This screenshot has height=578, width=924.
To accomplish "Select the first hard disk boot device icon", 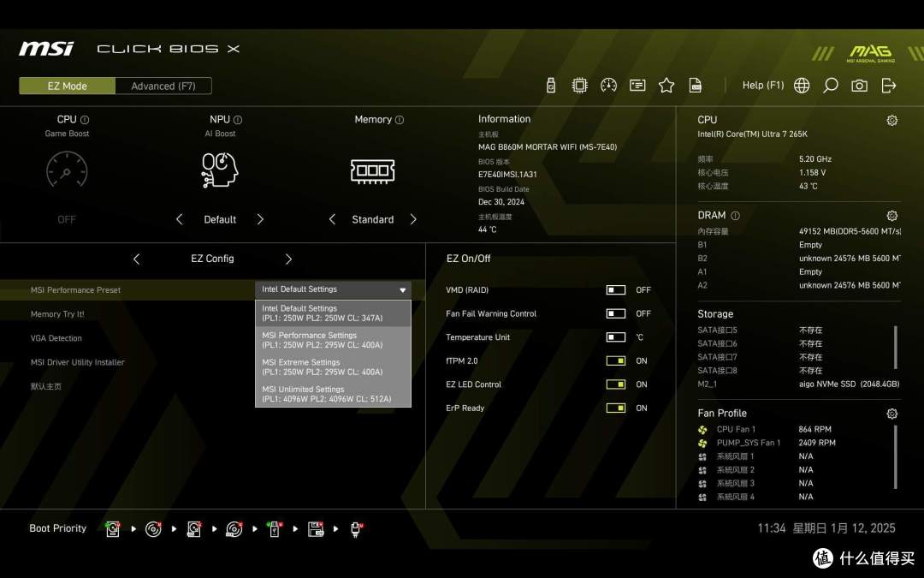I will (113, 529).
